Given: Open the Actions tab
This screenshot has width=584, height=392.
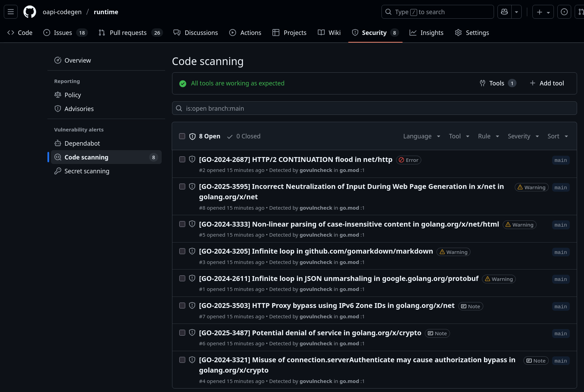Looking at the screenshot, I should pyautogui.click(x=245, y=33).
